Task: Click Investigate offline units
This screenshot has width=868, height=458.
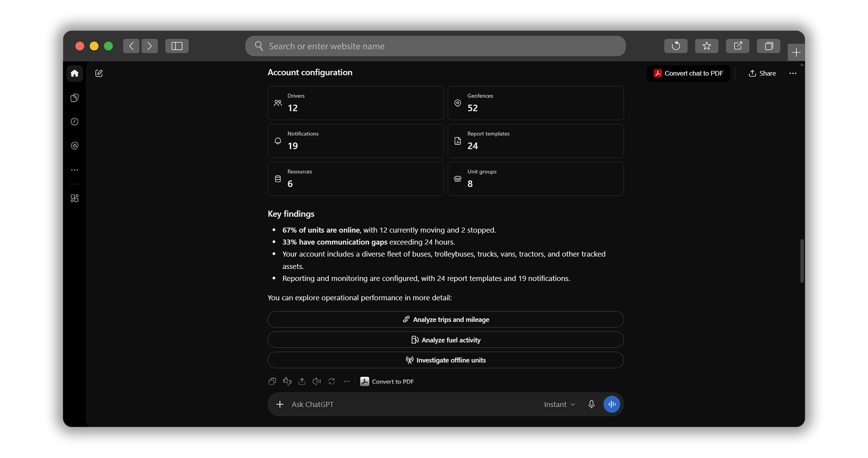Action: (446, 360)
